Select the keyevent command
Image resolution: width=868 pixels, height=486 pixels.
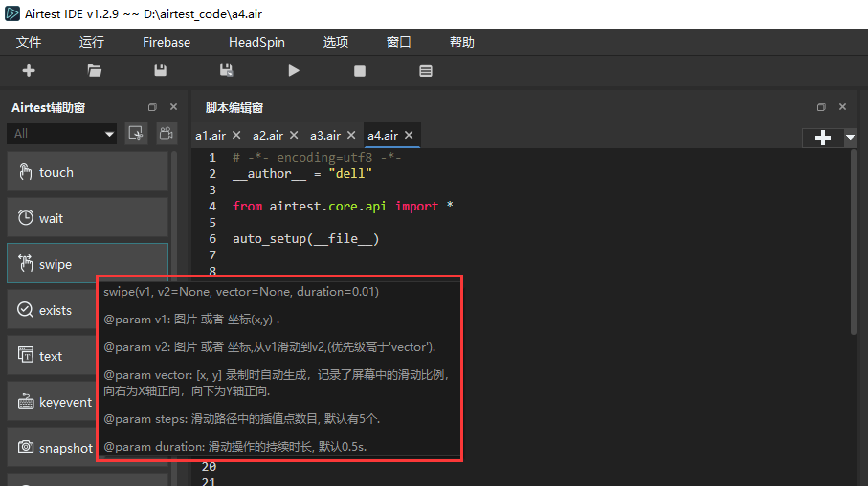coord(52,402)
